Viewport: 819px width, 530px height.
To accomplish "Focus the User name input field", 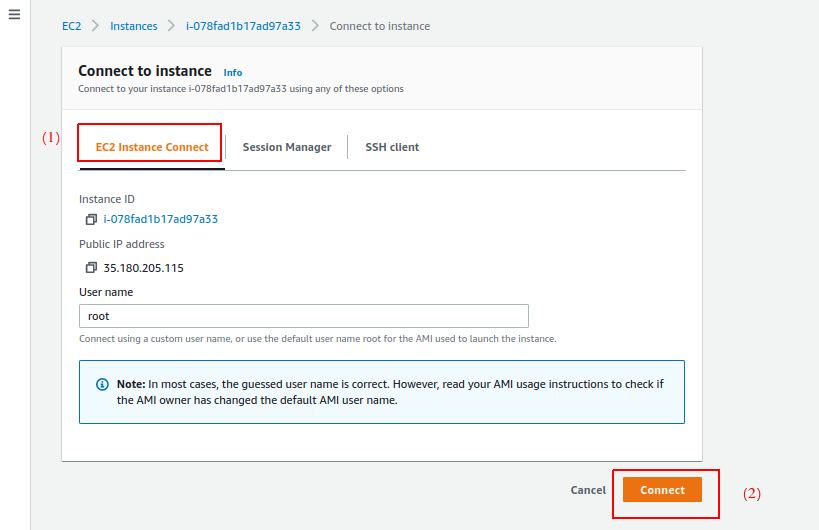I will pos(303,316).
